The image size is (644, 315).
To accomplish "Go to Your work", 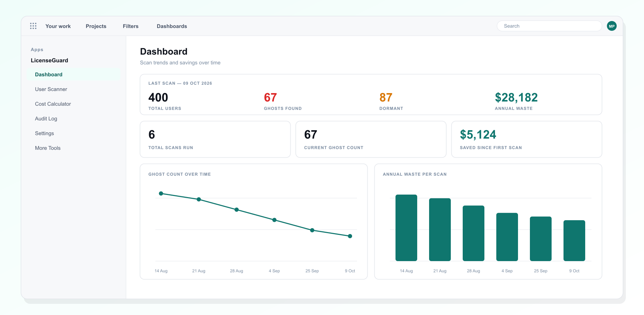I will point(58,26).
